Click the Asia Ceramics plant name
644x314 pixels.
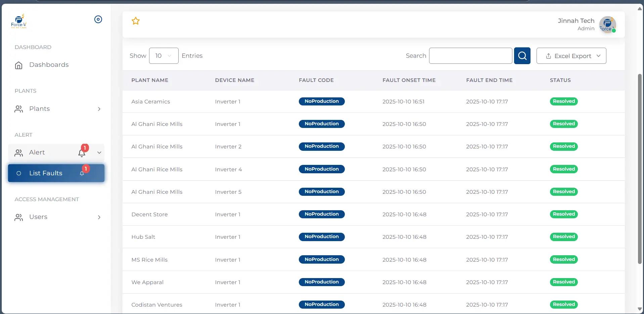[151, 102]
